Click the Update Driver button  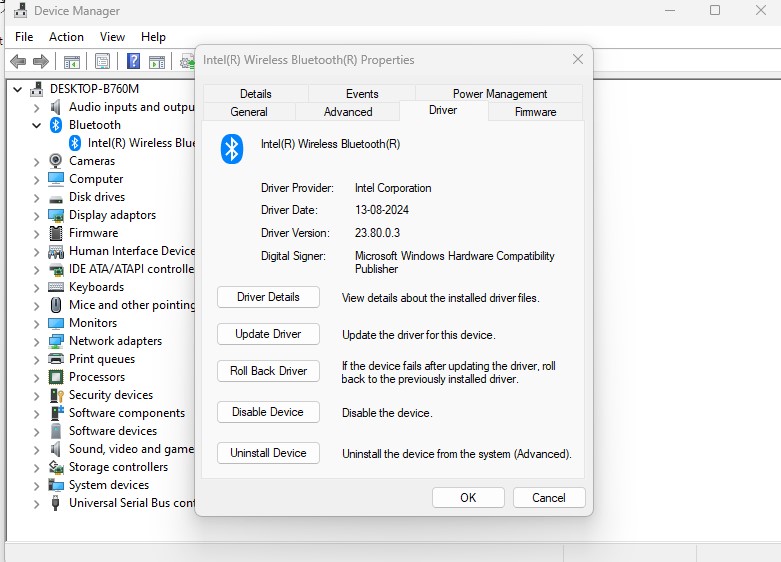click(x=268, y=334)
